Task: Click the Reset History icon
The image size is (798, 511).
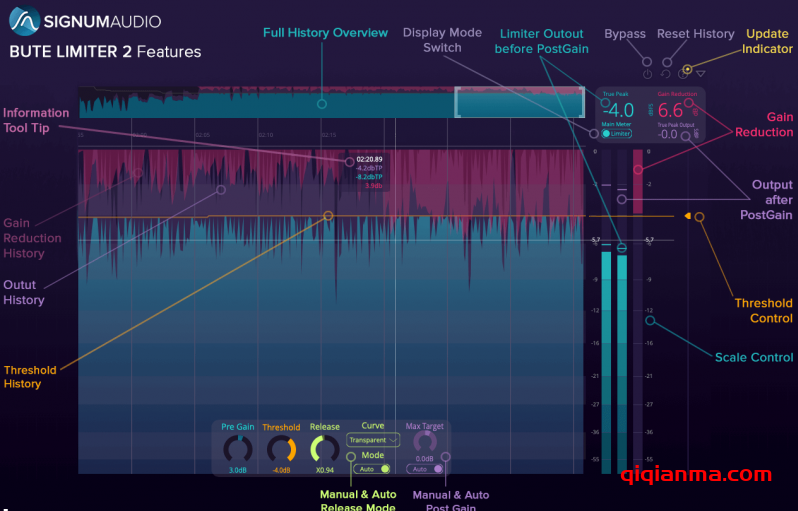Action: coord(666,74)
